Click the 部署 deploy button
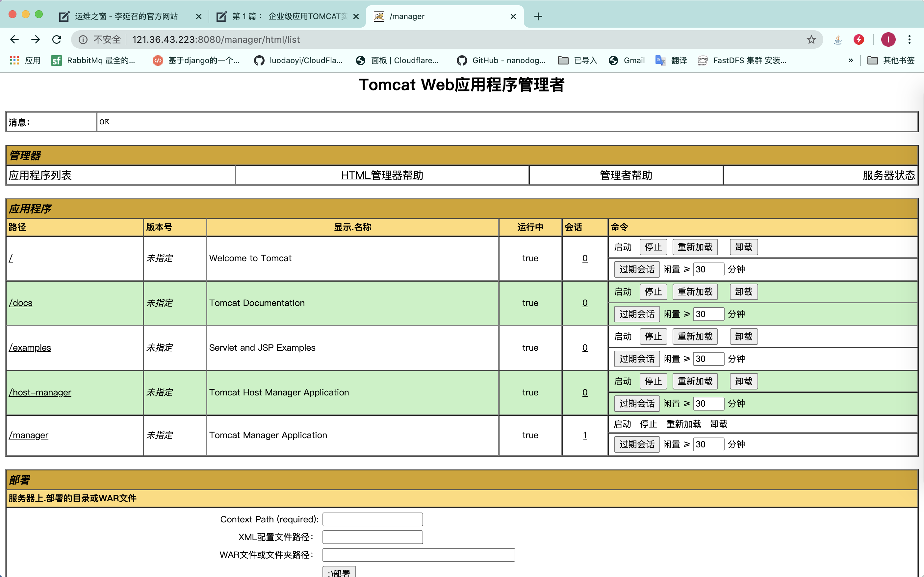The width and height of the screenshot is (924, 577). 339,572
